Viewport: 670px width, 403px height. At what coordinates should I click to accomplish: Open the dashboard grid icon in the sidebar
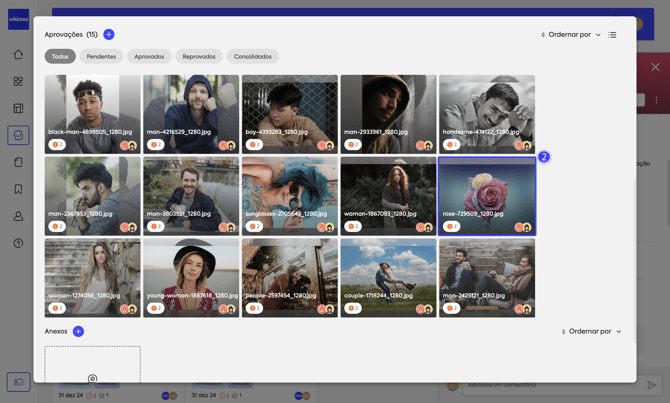(x=18, y=81)
